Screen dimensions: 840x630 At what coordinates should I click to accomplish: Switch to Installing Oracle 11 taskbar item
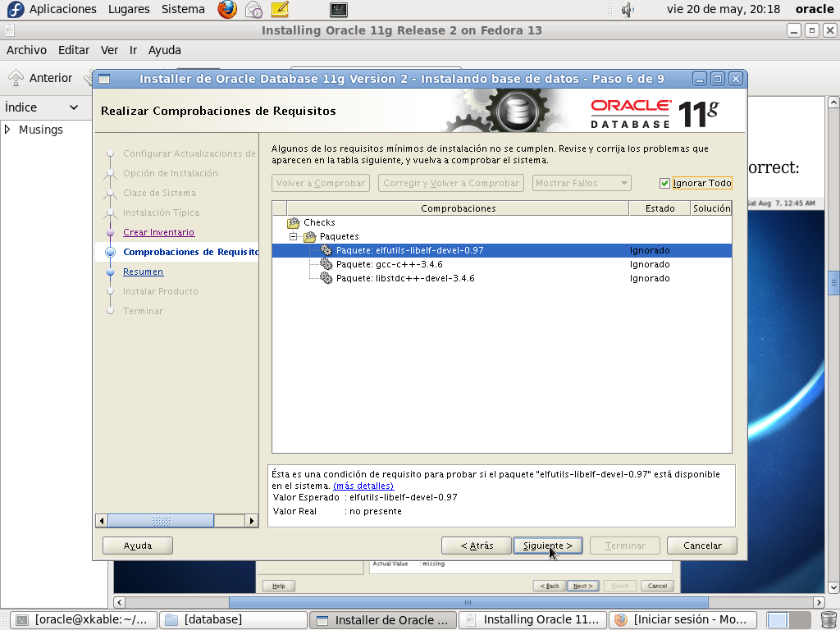(x=532, y=620)
